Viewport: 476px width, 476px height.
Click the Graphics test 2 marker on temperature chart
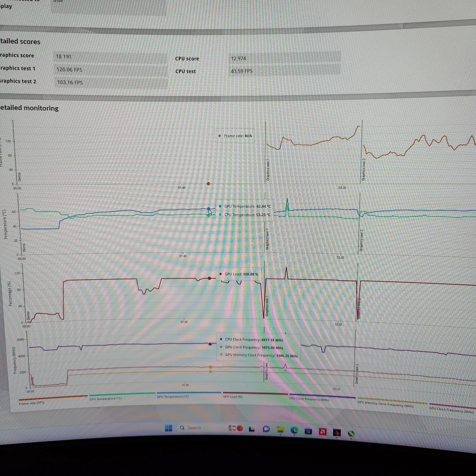click(361, 240)
